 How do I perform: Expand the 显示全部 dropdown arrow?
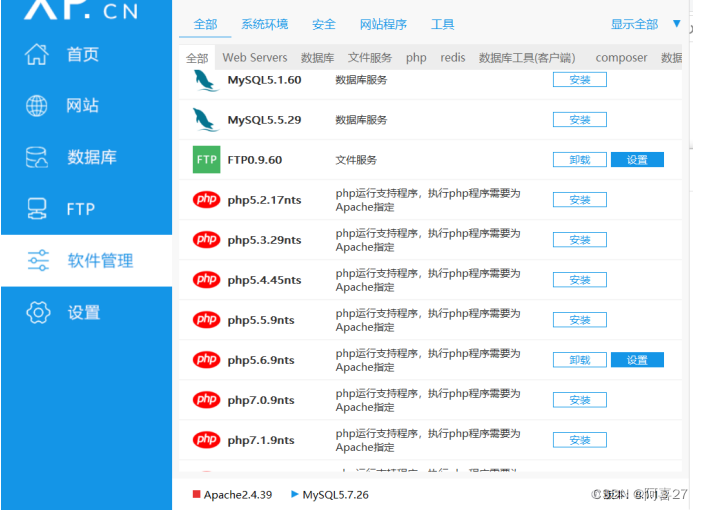click(677, 23)
